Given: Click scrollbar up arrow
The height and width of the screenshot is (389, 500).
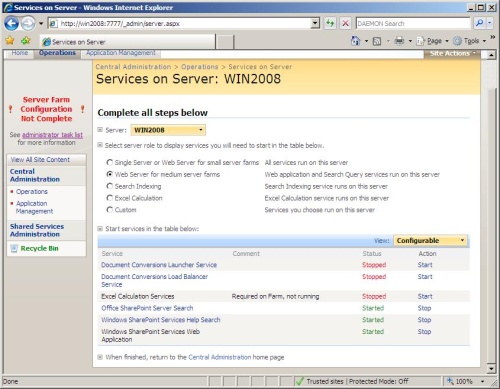Looking at the screenshot, I should (x=491, y=55).
